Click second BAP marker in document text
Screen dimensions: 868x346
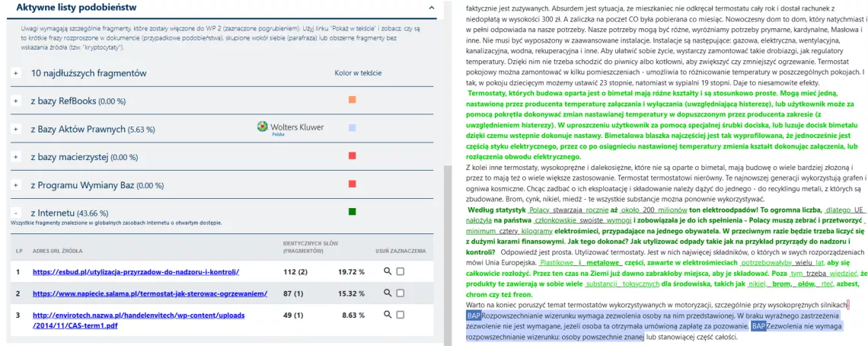coord(758,325)
